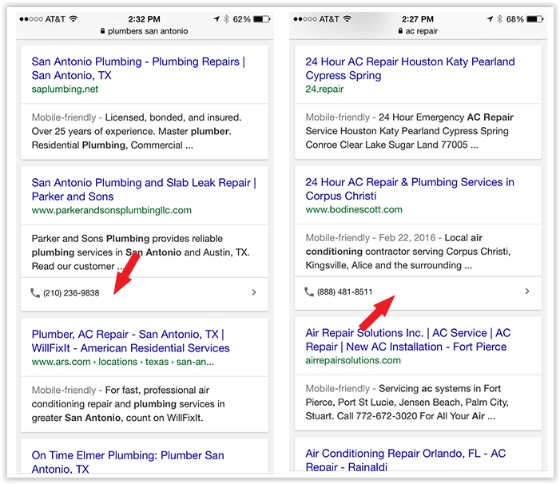
Task: Tap Wi-Fi icon in right phone status bar
Action: pyautogui.click(x=347, y=19)
